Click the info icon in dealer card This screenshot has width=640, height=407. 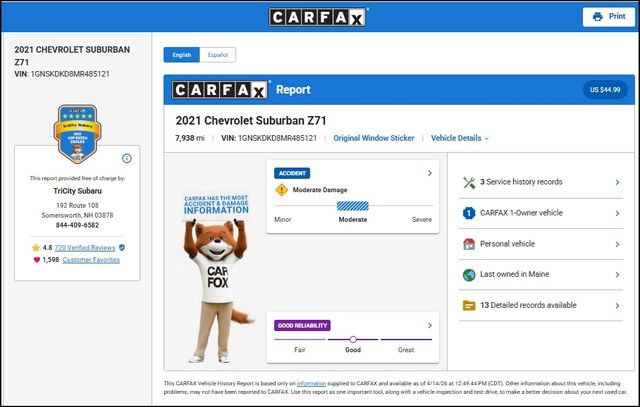pos(127,158)
